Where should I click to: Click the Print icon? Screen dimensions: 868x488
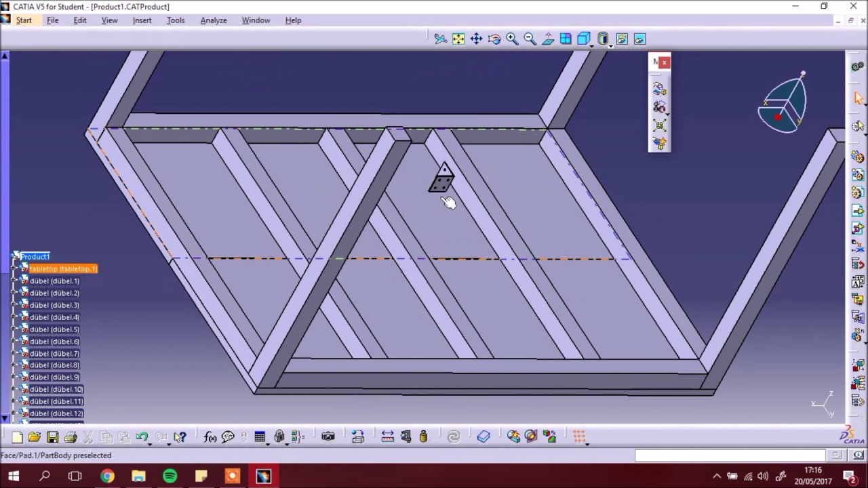click(70, 437)
